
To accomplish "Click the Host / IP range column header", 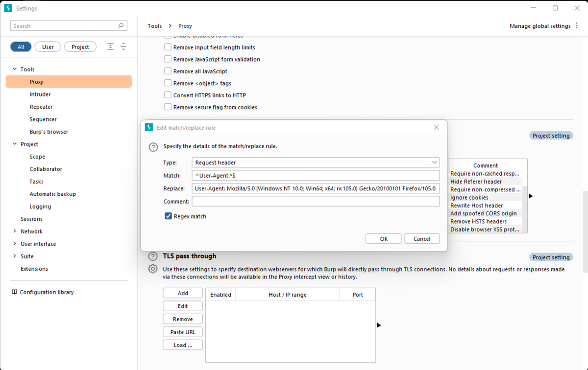I will (287, 295).
